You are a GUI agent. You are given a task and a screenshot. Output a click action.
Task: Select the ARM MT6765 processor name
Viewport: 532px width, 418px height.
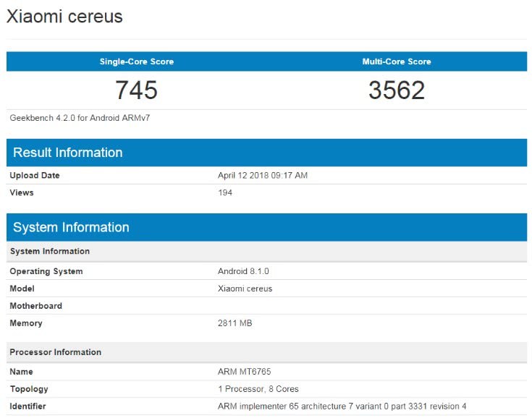click(244, 372)
